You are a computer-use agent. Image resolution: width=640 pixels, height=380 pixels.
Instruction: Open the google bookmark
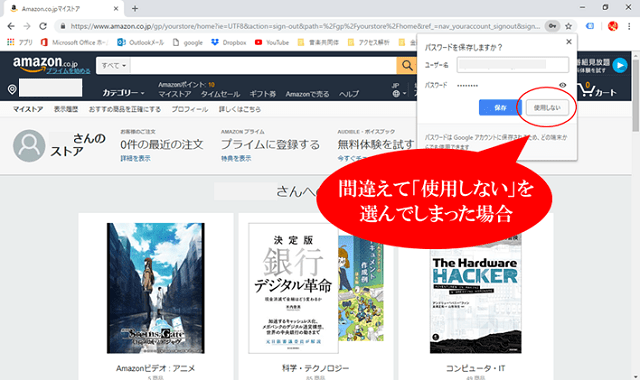tap(188, 42)
